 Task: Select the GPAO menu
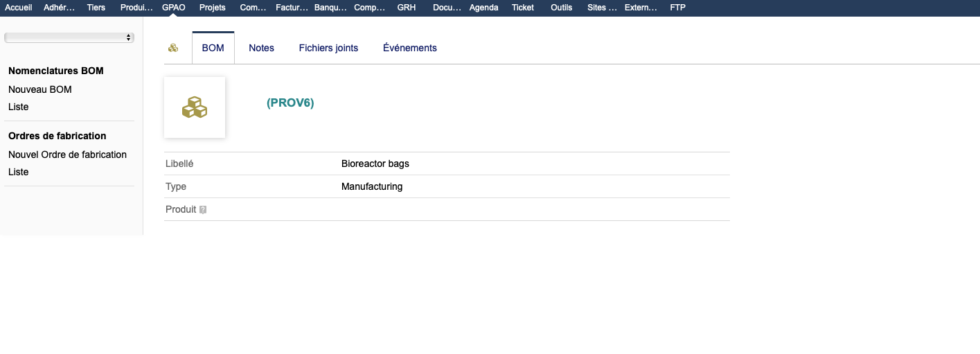point(174,7)
